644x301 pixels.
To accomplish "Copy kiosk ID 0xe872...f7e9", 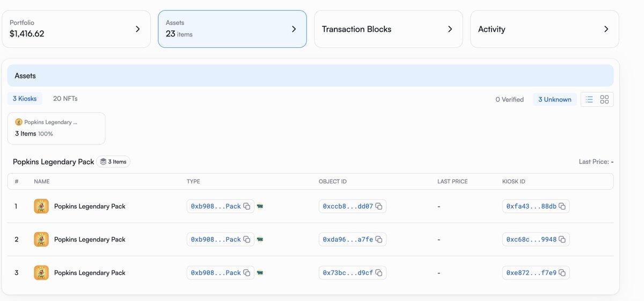I will pos(562,273).
